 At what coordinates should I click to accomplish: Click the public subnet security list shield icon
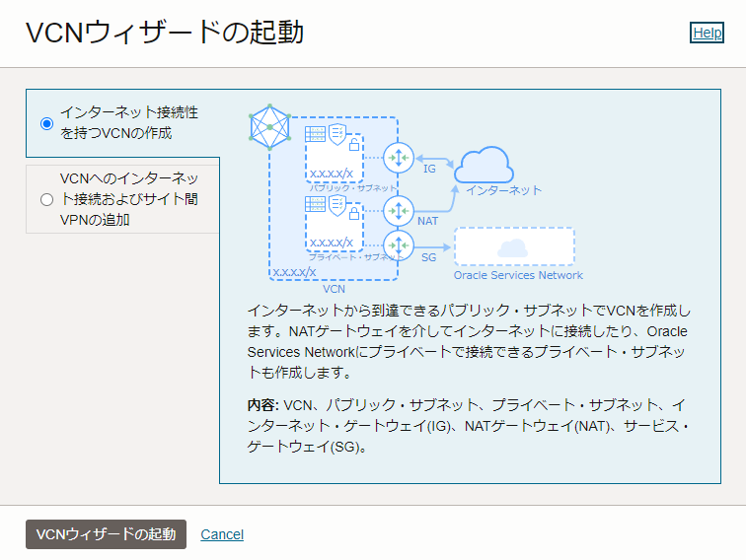[x=337, y=134]
